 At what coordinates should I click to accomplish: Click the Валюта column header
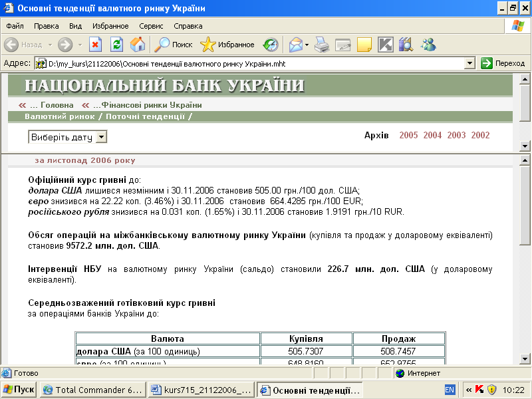[168, 338]
